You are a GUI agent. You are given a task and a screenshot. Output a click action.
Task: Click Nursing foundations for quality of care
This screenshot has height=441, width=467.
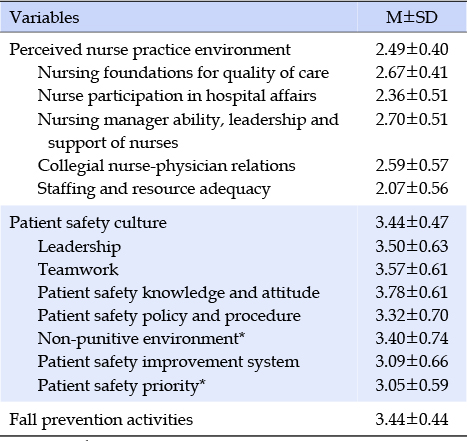coord(183,73)
